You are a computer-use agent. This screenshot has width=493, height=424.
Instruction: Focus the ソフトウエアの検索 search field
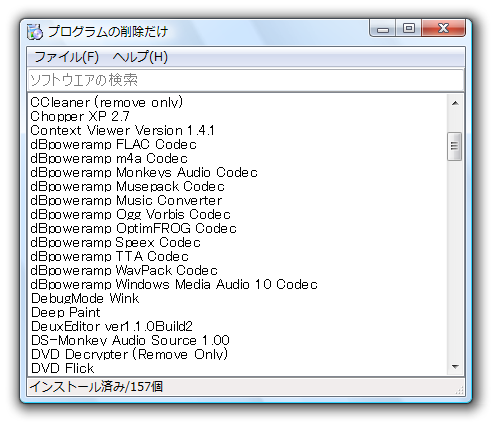[x=246, y=80]
